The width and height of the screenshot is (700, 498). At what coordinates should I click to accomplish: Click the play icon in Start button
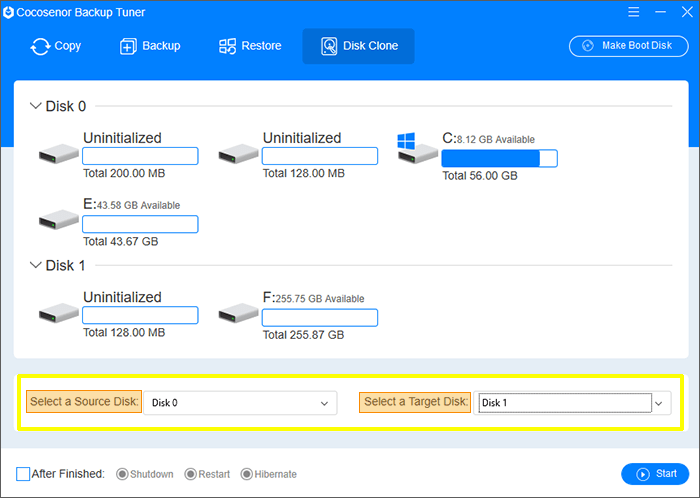click(643, 474)
